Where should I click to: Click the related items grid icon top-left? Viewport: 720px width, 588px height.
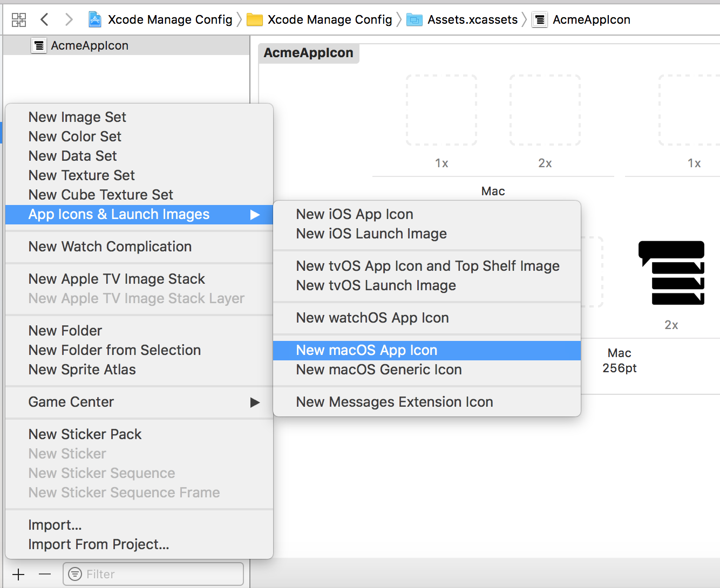tap(18, 19)
